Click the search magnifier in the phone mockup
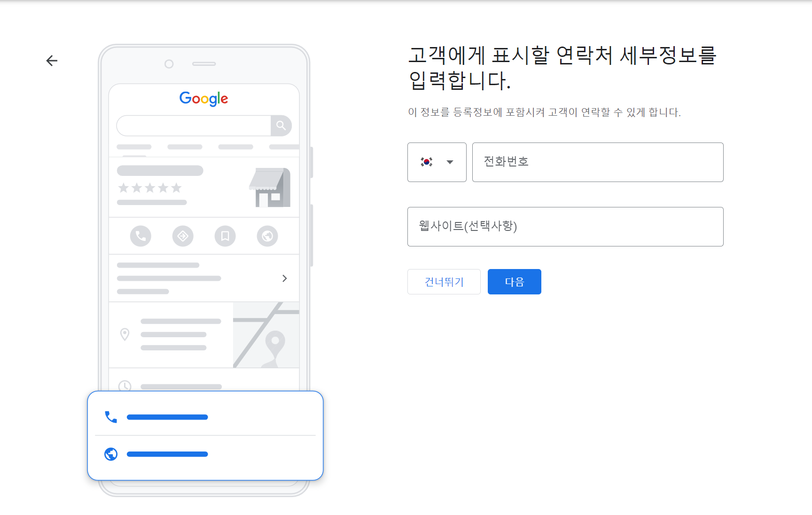 (281, 126)
